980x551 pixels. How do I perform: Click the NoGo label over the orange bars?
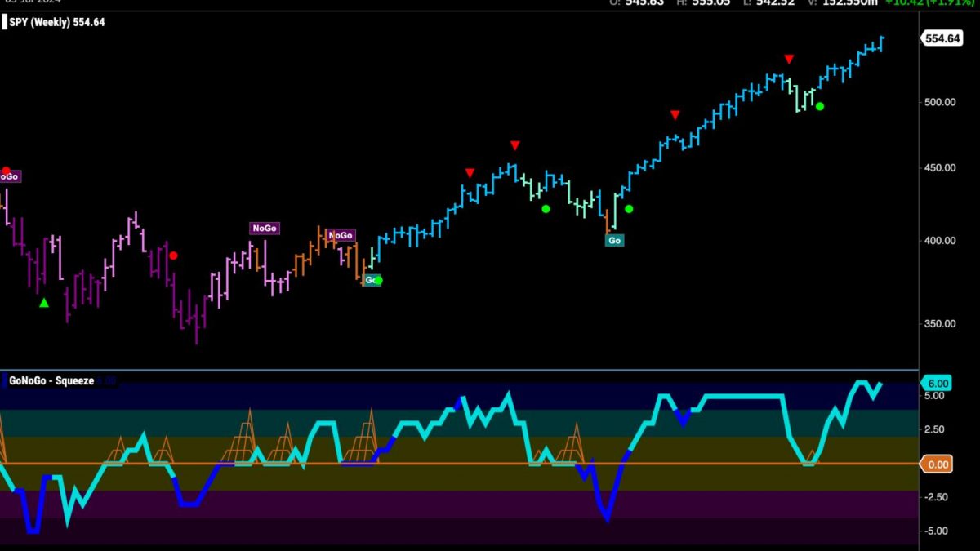click(x=340, y=235)
